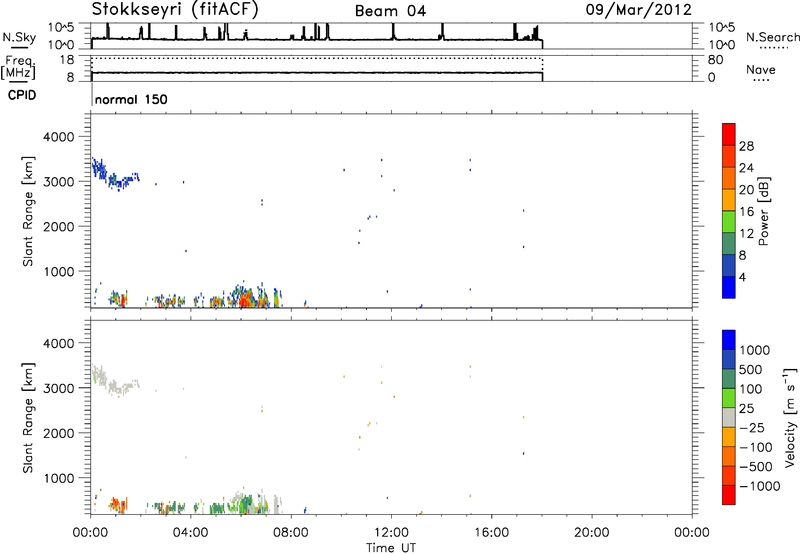Select the Freq. [MHz] axis label

point(19,67)
